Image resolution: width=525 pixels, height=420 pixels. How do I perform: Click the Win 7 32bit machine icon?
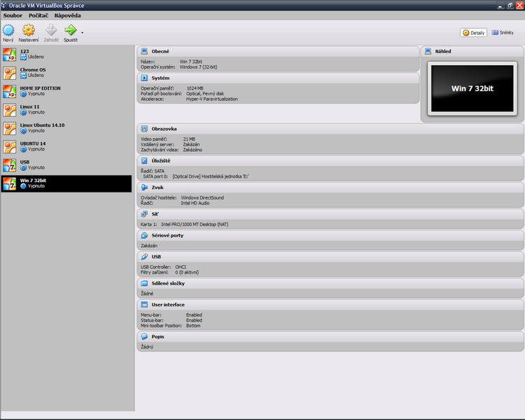(10, 183)
